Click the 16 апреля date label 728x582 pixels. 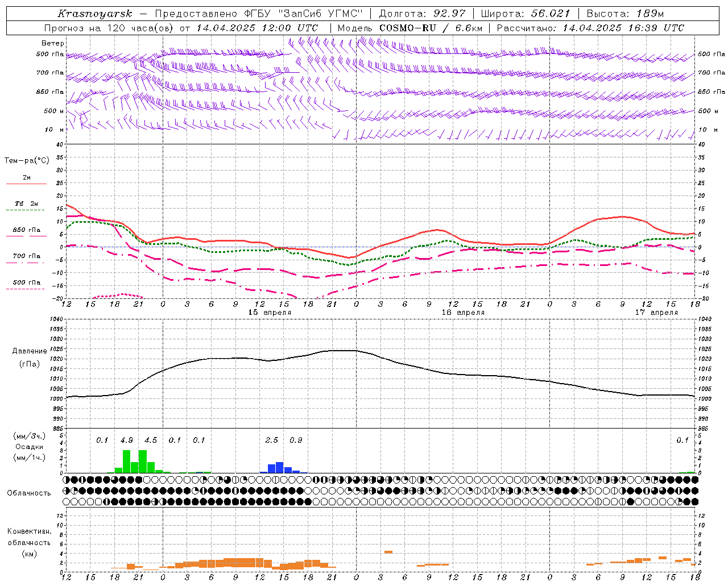463,313
